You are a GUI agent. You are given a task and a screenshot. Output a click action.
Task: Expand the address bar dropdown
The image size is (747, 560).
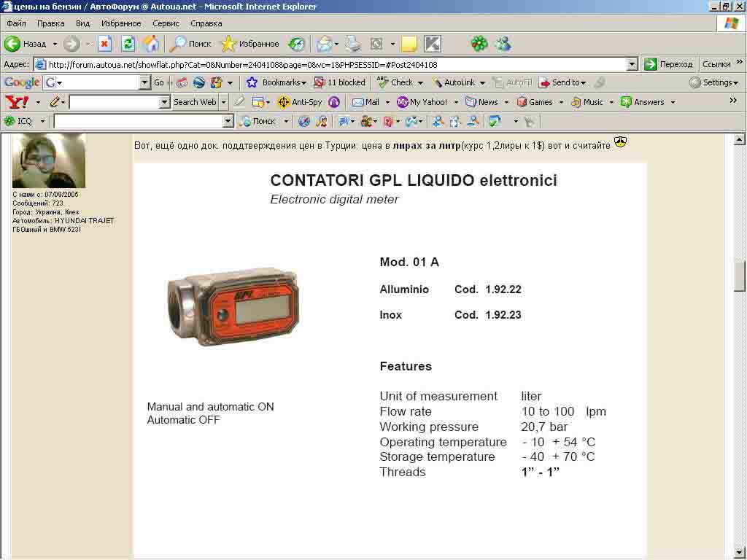632,64
